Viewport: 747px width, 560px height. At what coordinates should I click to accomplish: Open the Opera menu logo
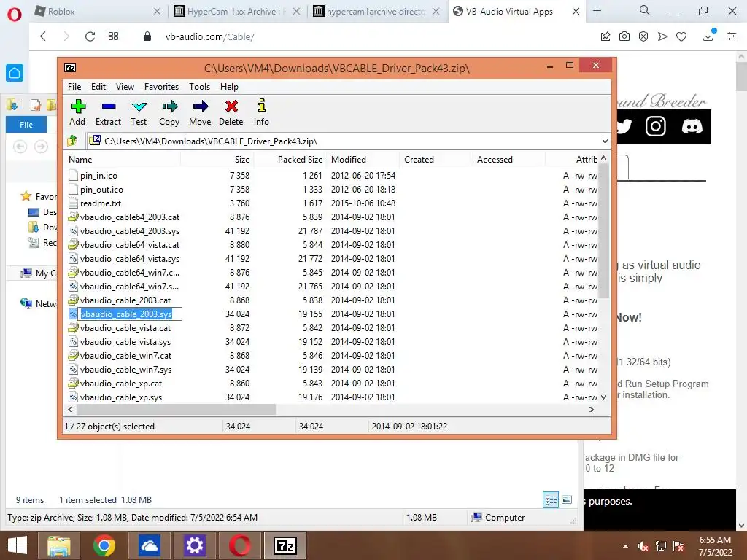coord(15,15)
